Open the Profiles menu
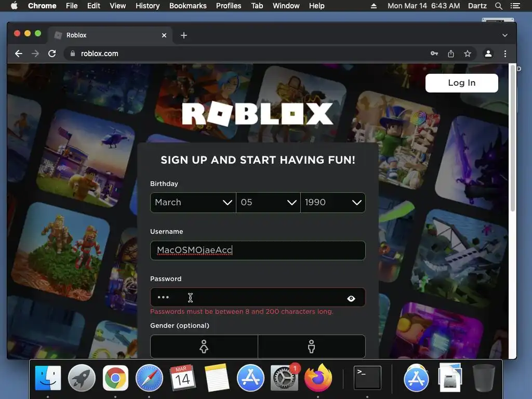Screen dimensions: 532x399 229,6
